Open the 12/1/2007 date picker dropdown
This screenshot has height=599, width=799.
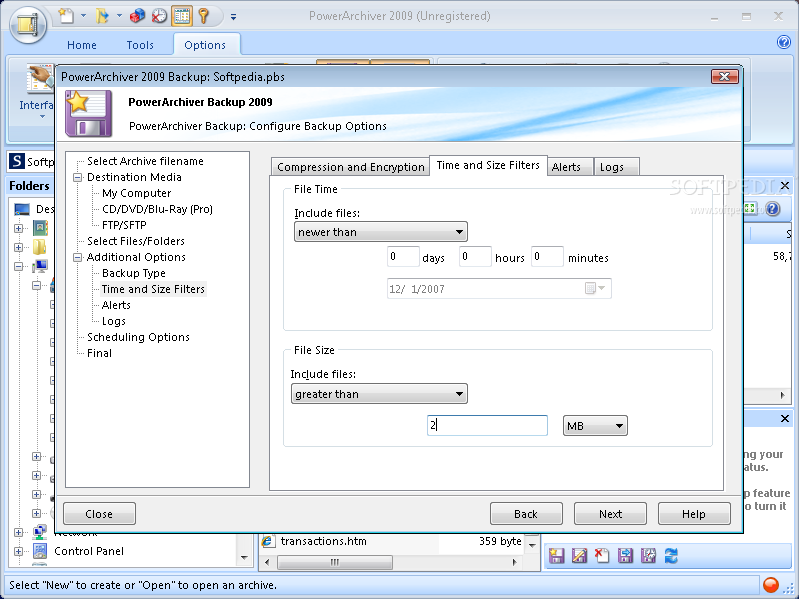pyautogui.click(x=595, y=288)
